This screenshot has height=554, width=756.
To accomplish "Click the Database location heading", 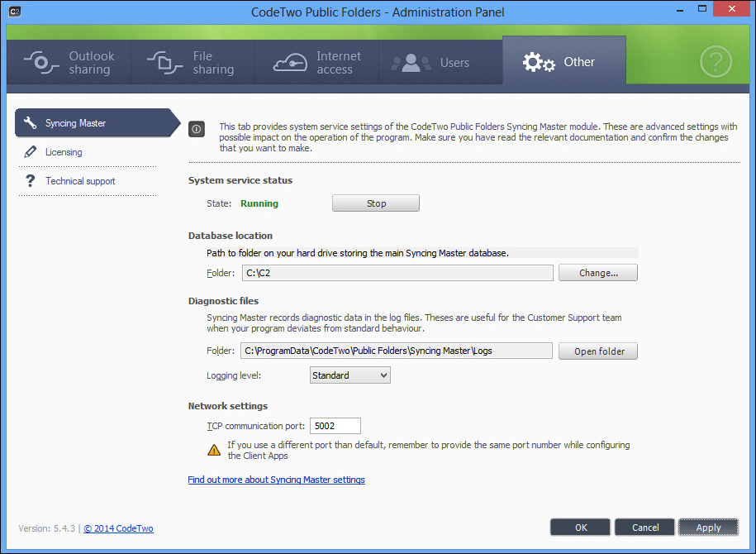I will click(x=231, y=236).
